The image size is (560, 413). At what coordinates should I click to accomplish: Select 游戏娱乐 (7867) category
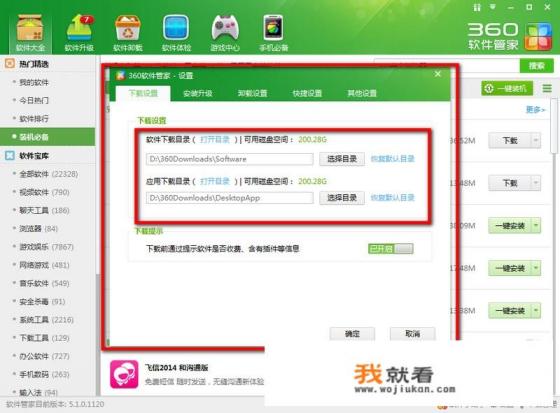(46, 247)
